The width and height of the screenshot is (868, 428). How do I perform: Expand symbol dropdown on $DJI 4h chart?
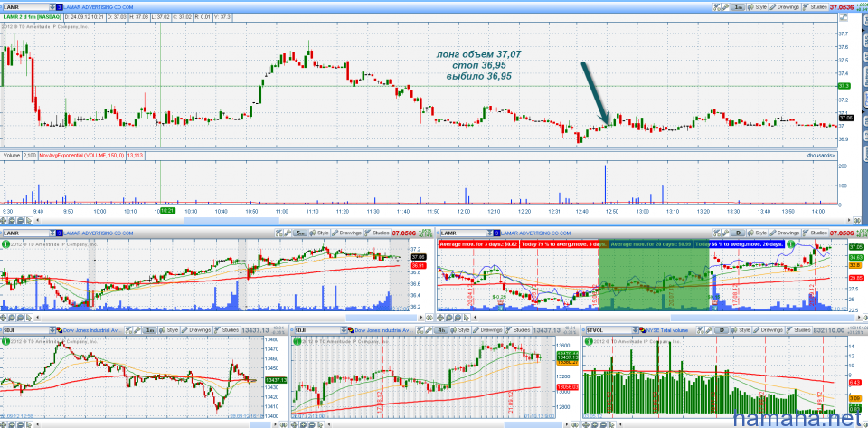point(344,330)
